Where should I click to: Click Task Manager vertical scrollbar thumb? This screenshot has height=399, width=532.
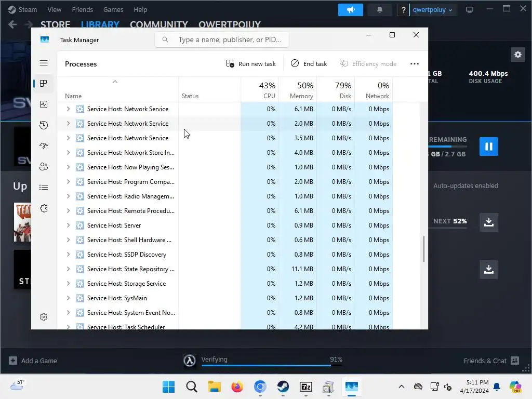424,249
